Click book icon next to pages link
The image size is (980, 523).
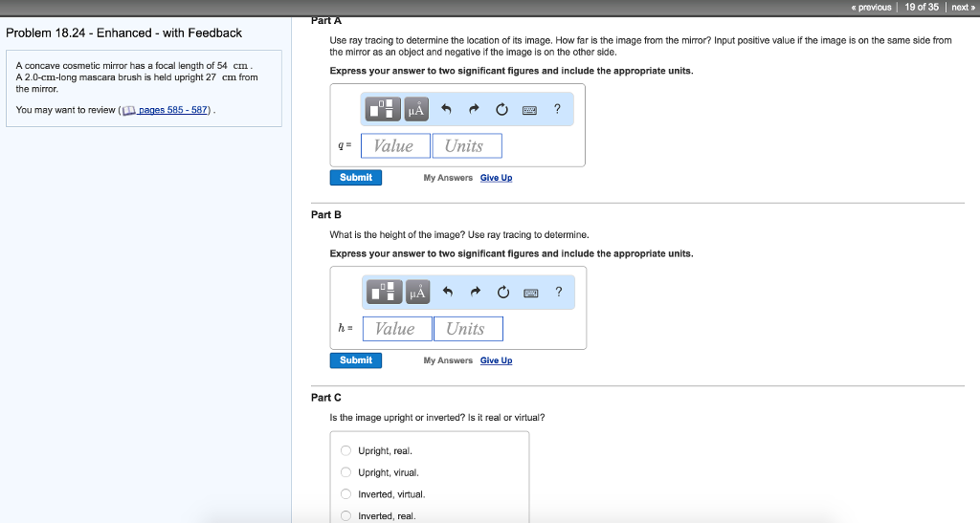tap(129, 111)
